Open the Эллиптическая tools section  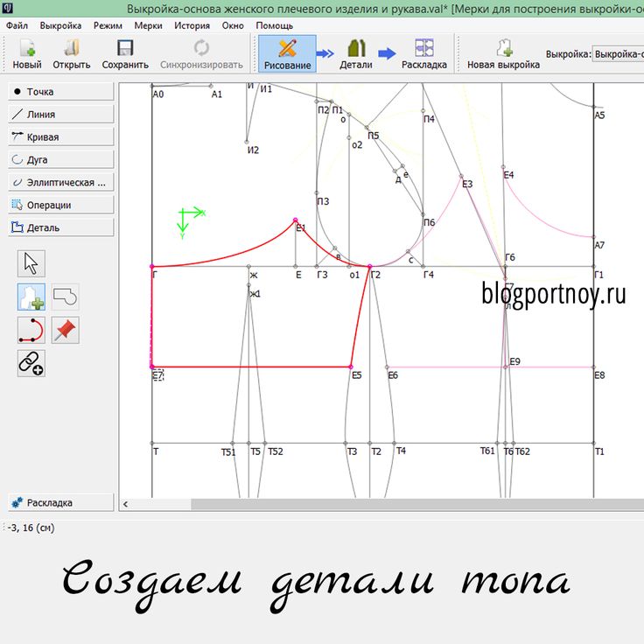[60, 182]
